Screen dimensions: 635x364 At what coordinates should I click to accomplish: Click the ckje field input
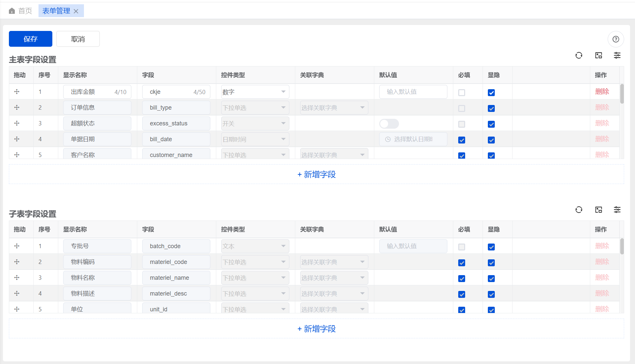(176, 92)
